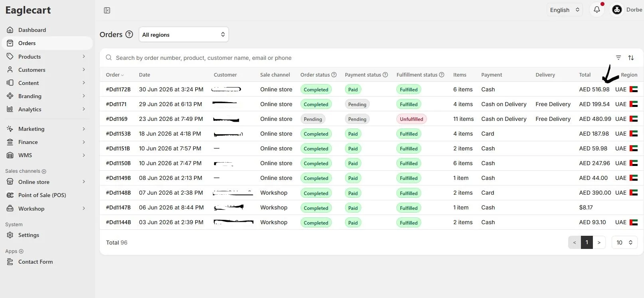
Task: Open the filter icon in search bar
Action: [618, 58]
